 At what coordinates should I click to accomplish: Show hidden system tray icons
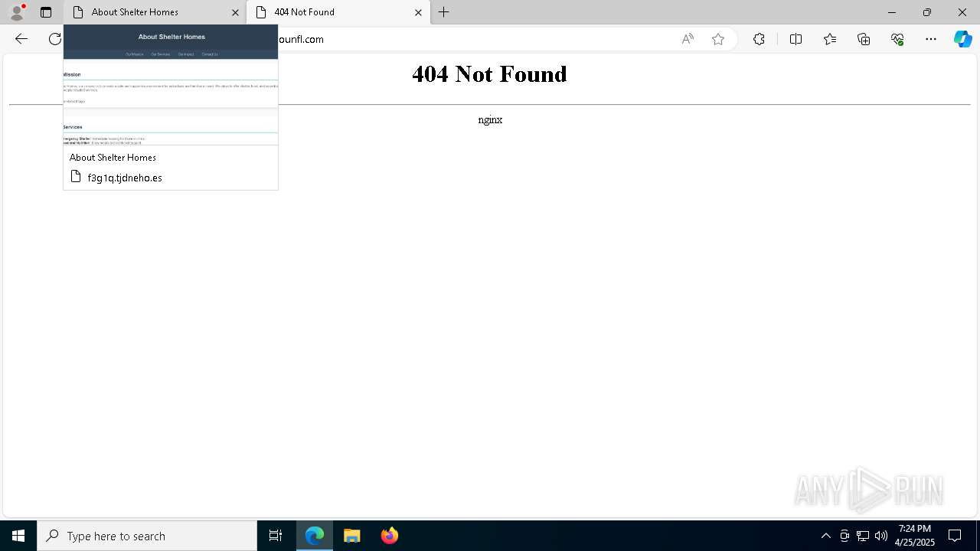[825, 536]
